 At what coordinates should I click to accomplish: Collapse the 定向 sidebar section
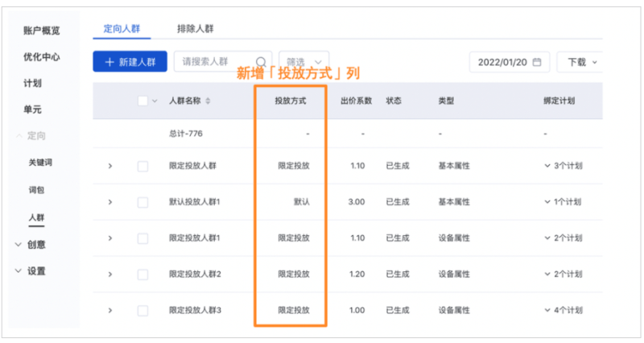[31, 135]
